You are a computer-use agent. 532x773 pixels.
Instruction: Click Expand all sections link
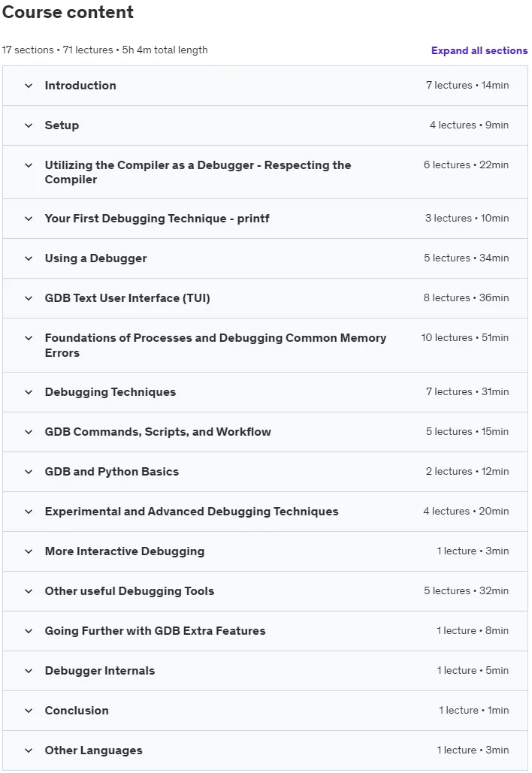479,51
